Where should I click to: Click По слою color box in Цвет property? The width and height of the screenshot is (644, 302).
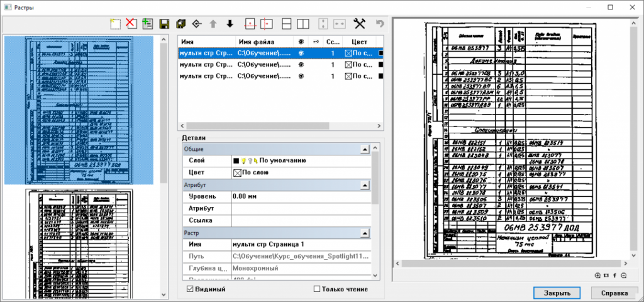[236, 173]
